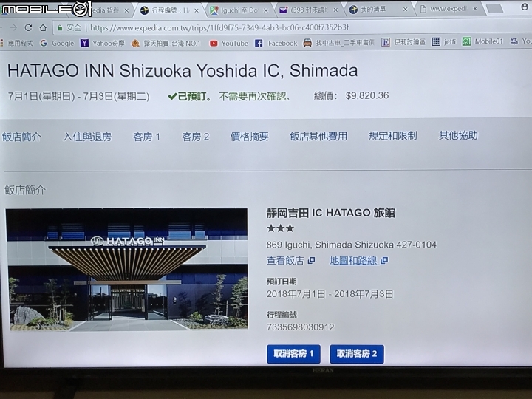532x399 pixels.
Task: Close the 我的清單 tab
Action: (405, 10)
